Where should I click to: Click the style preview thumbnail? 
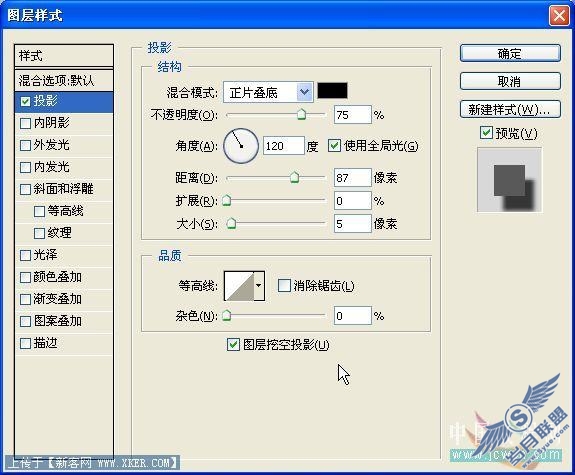point(509,180)
